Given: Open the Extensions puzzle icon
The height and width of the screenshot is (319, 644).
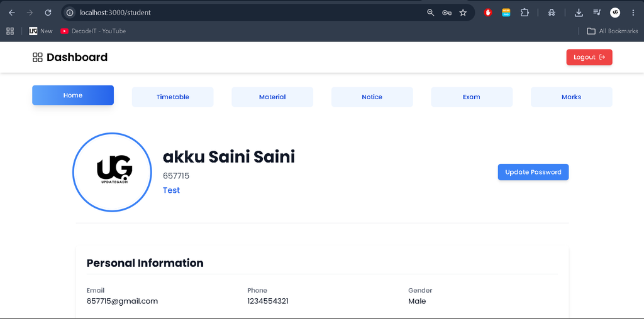Looking at the screenshot, I should [525, 13].
